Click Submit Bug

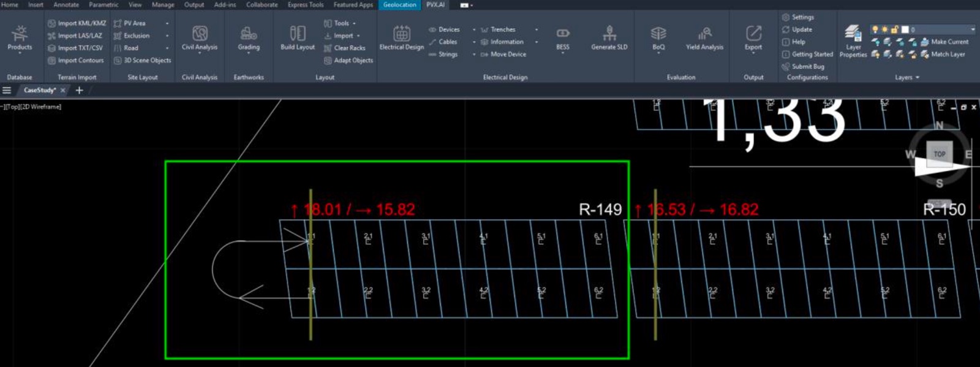coord(803,66)
